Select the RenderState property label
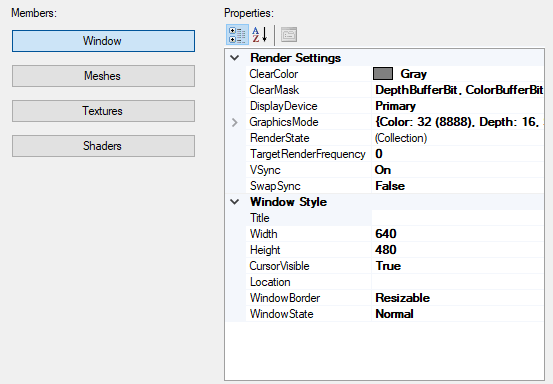The image size is (553, 384). (x=279, y=138)
